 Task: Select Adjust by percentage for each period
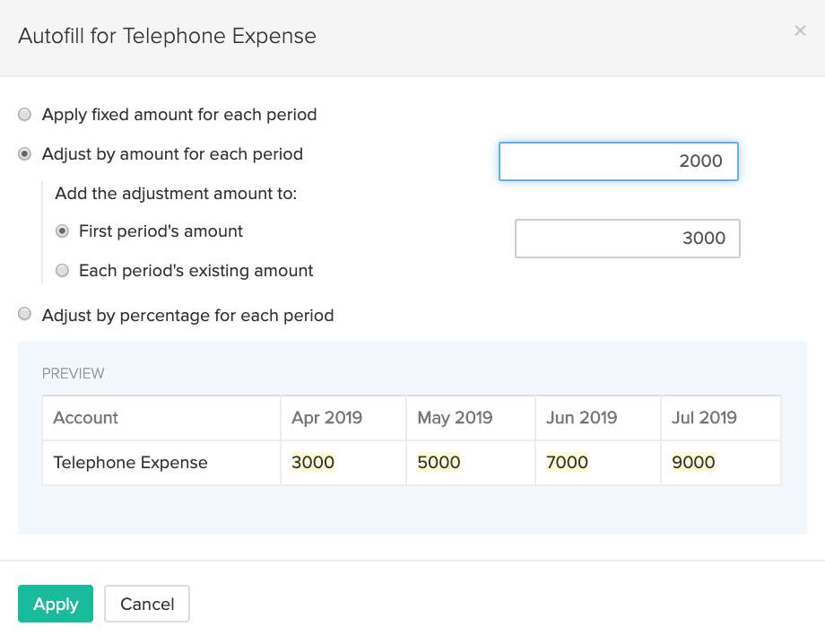pos(25,316)
